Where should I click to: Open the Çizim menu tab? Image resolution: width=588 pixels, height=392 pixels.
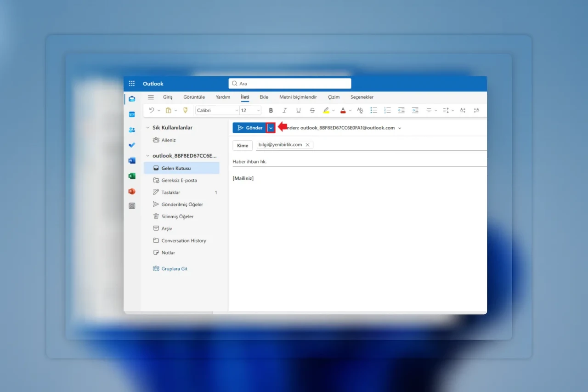(334, 97)
